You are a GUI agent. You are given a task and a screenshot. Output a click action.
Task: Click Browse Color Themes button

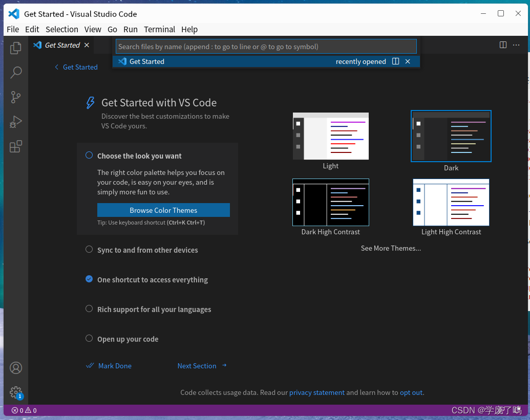tap(163, 210)
